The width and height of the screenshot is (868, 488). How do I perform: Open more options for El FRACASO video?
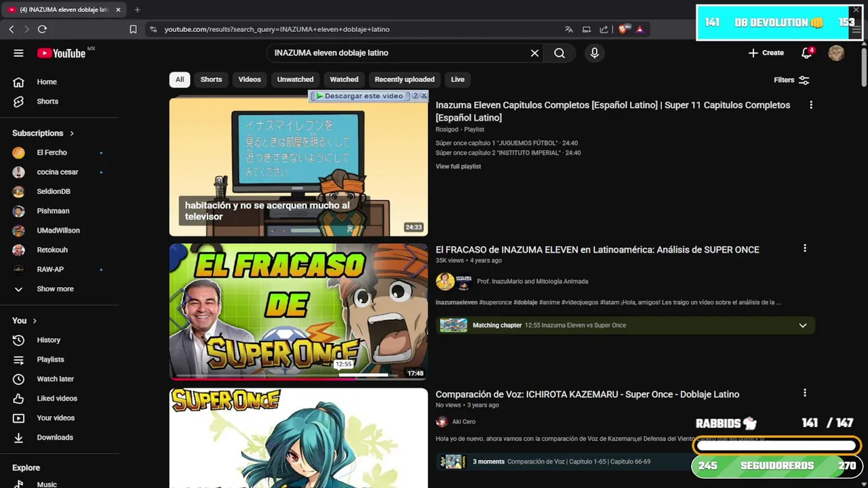point(805,249)
